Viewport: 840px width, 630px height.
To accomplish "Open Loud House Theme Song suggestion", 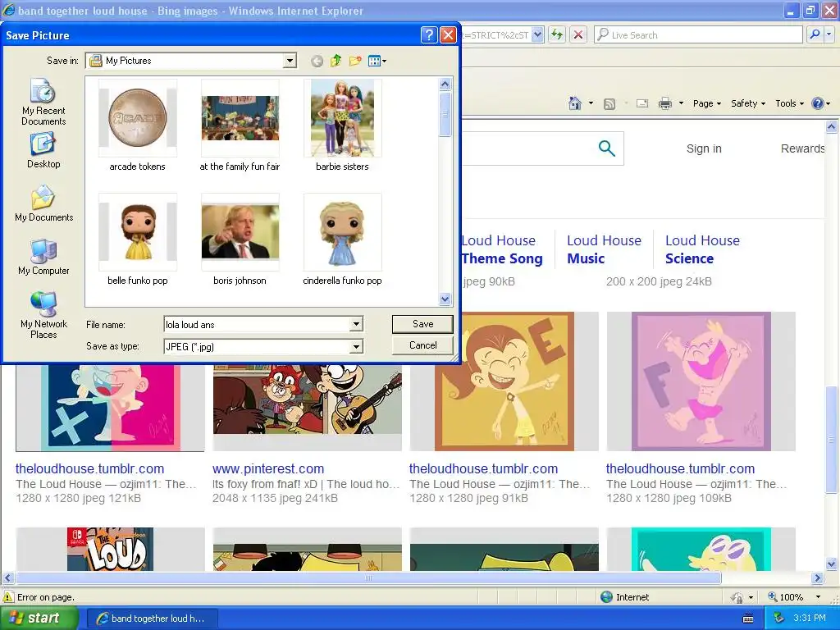I will [x=502, y=249].
